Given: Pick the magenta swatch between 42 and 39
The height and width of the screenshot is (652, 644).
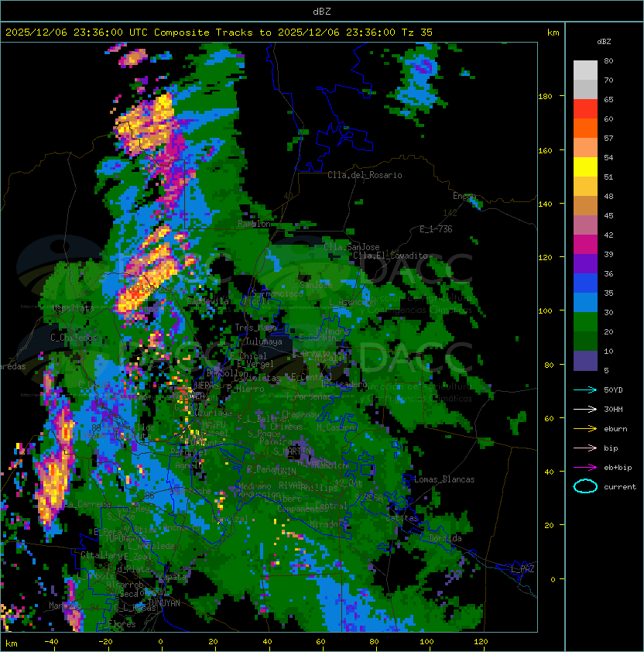Looking at the screenshot, I should click(x=585, y=245).
